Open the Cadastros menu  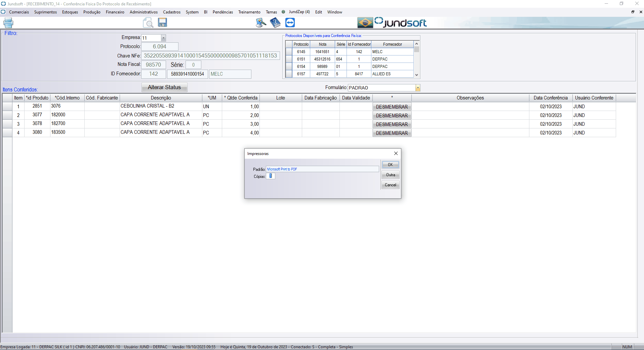172,12
